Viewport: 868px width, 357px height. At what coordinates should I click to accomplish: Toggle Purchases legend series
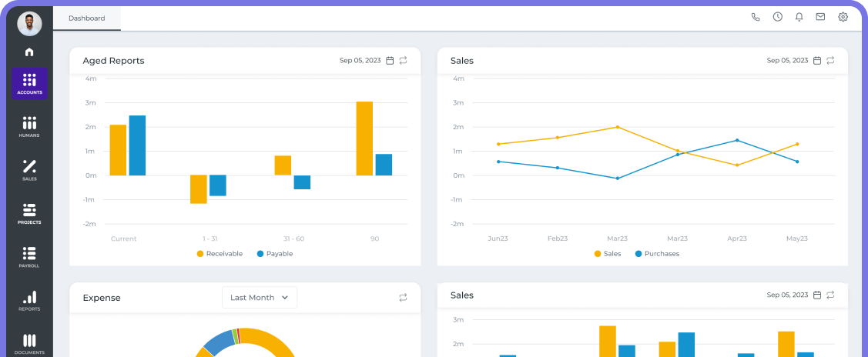pos(657,254)
